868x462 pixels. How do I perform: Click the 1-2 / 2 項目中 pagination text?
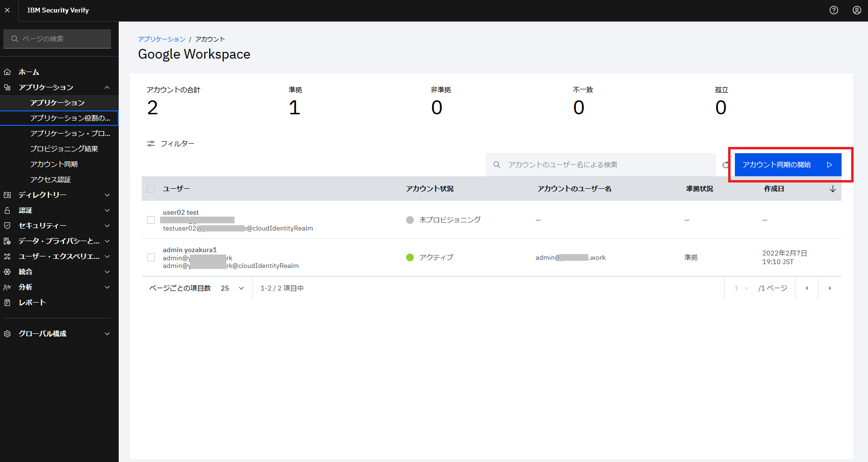pos(282,288)
